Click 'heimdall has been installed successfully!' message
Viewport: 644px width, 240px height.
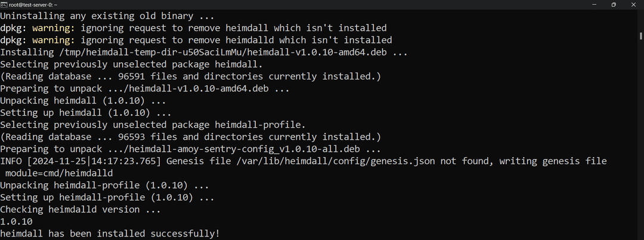pos(110,233)
